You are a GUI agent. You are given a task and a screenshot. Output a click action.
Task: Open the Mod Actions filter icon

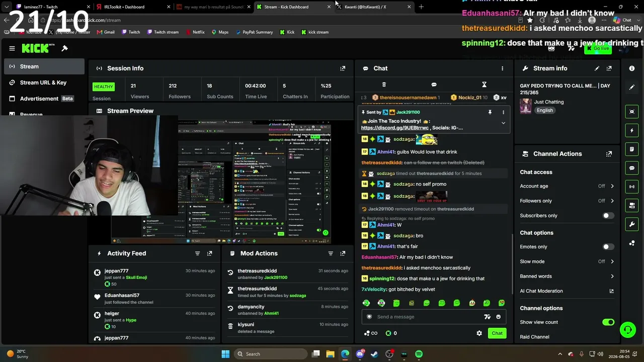tap(331, 253)
